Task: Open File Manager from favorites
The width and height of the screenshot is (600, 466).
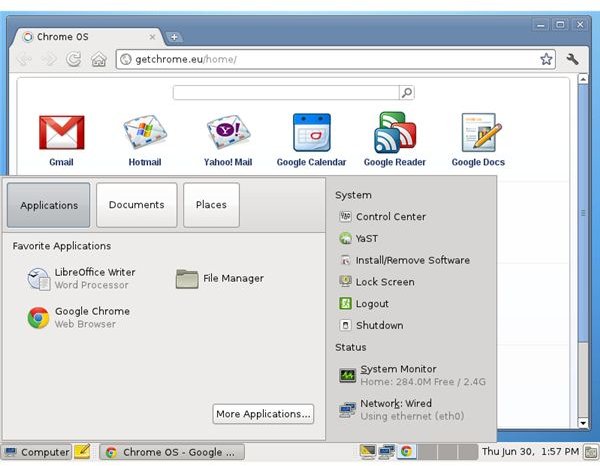Action: [220, 279]
